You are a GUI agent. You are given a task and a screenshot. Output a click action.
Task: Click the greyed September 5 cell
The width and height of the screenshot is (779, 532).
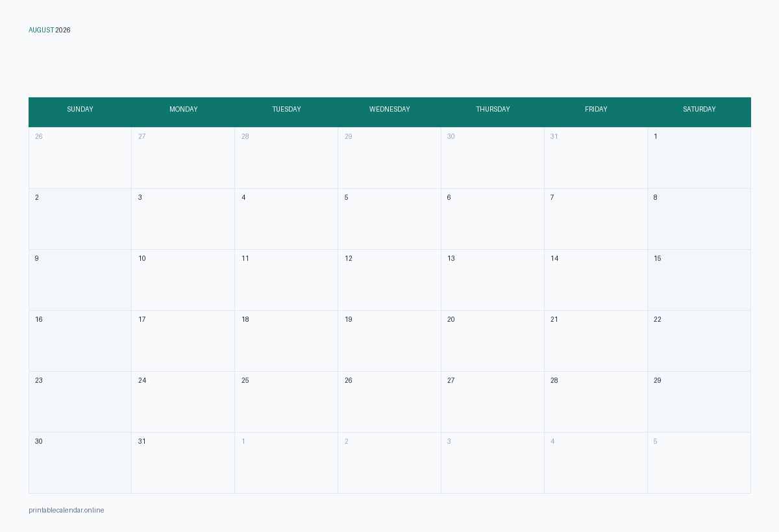click(699, 463)
